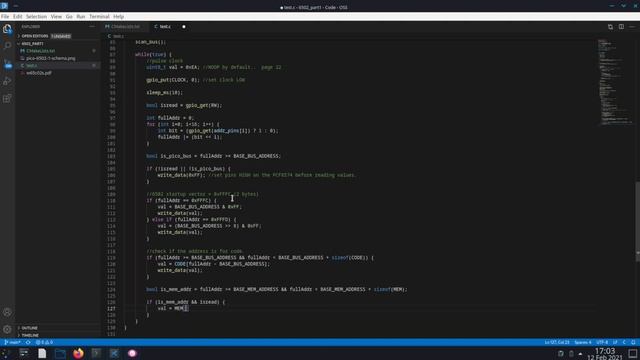Open the Accounts icon in activity bar
This screenshot has height=360, width=640.
[x=7, y=312]
